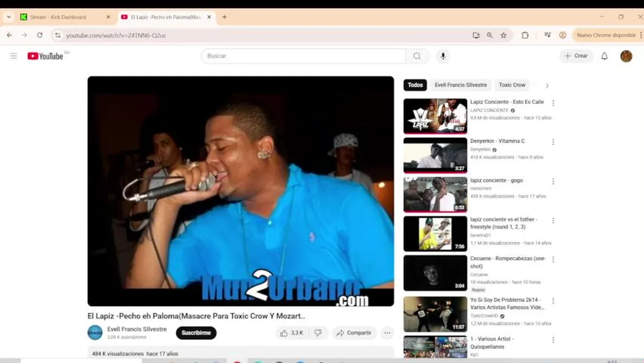Open thumbnail of 1 - Various Artist - Quisquellanos
The width and height of the screenshot is (644, 363).
tap(435, 347)
